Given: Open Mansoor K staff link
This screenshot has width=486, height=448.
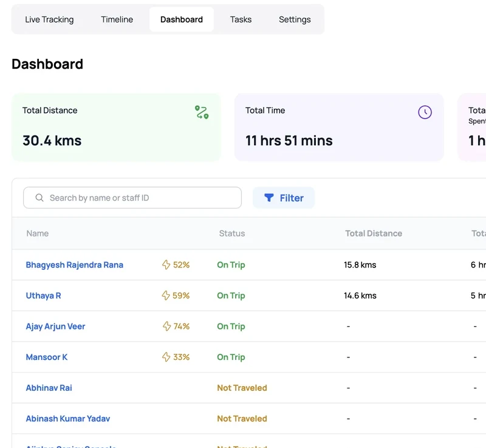Looking at the screenshot, I should (47, 357).
